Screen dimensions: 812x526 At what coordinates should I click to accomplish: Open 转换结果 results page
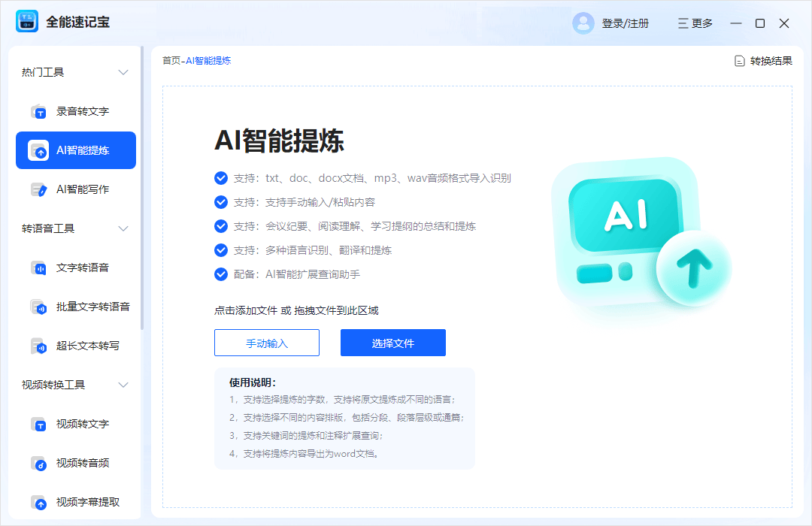763,61
